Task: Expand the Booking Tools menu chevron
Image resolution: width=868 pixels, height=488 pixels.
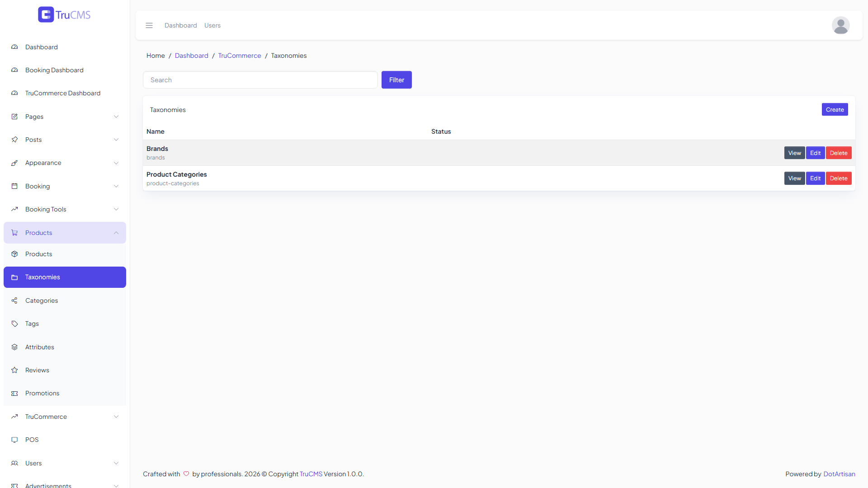Action: coord(116,209)
